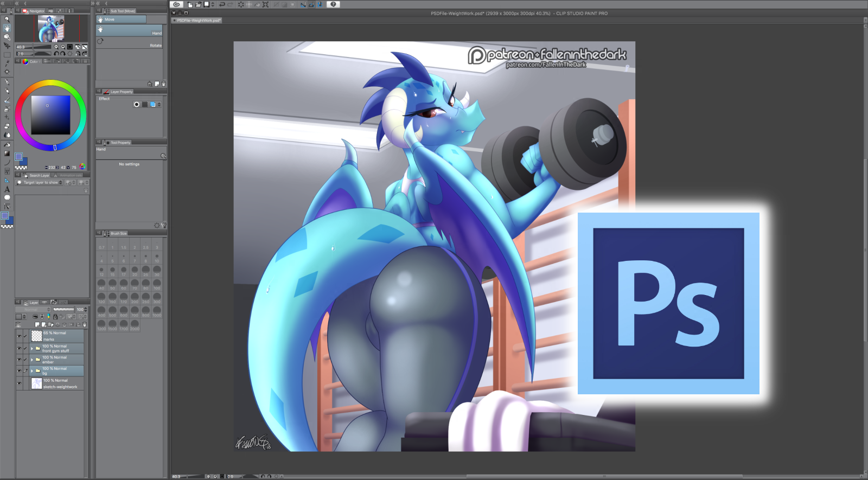
Task: Open Layer Property effect options dropdown
Action: point(159,105)
